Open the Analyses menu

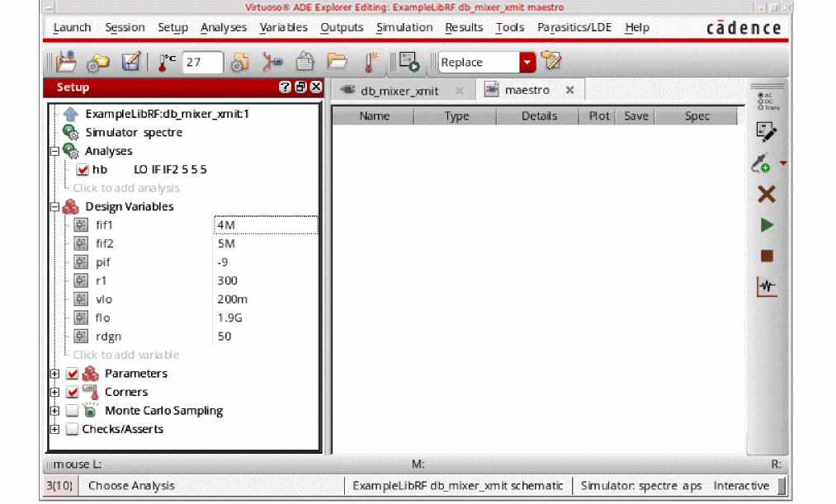point(223,27)
